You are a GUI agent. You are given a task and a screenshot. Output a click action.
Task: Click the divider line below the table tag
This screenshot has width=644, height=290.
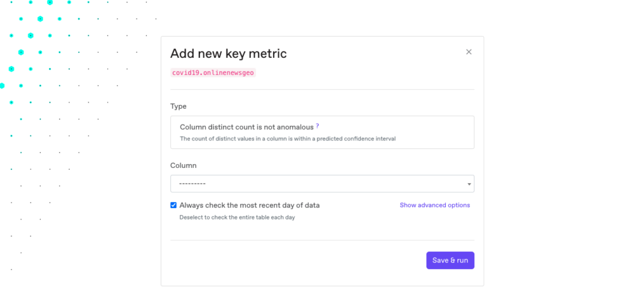322,89
